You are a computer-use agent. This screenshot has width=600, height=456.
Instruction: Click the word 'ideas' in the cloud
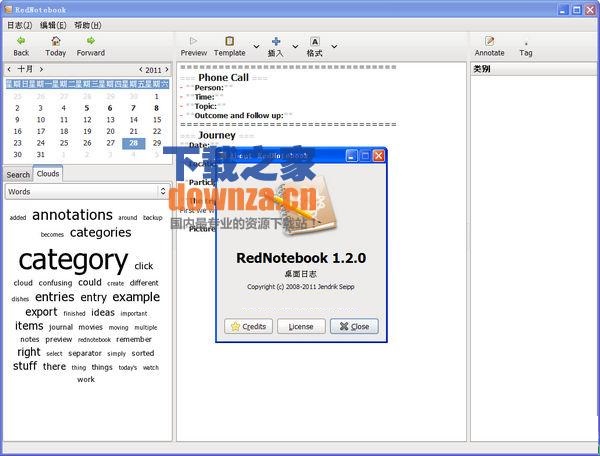(103, 313)
